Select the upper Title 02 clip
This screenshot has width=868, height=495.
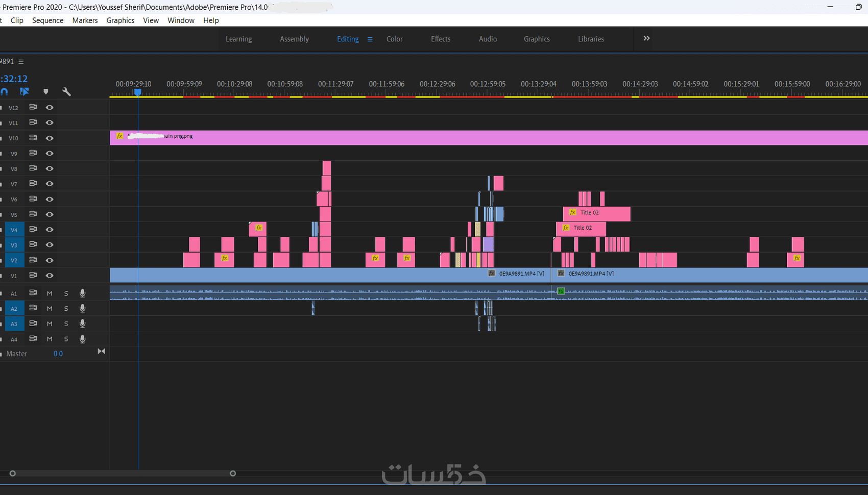pos(597,214)
